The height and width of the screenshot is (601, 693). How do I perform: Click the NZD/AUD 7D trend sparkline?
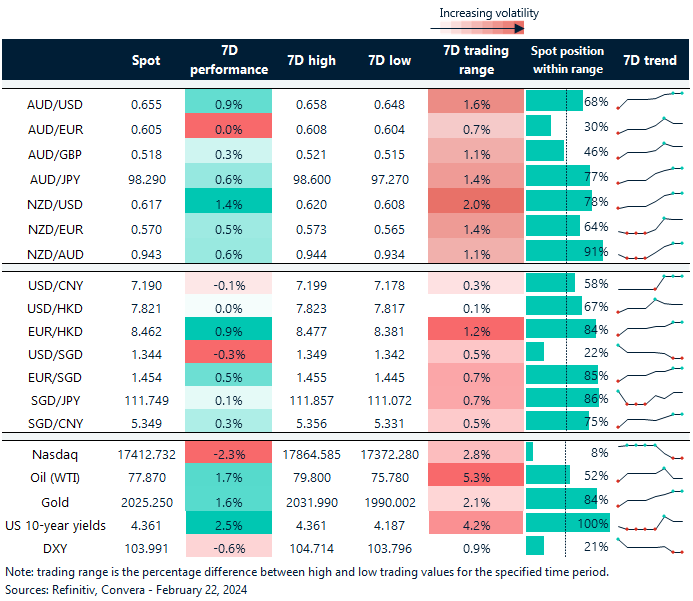point(650,252)
